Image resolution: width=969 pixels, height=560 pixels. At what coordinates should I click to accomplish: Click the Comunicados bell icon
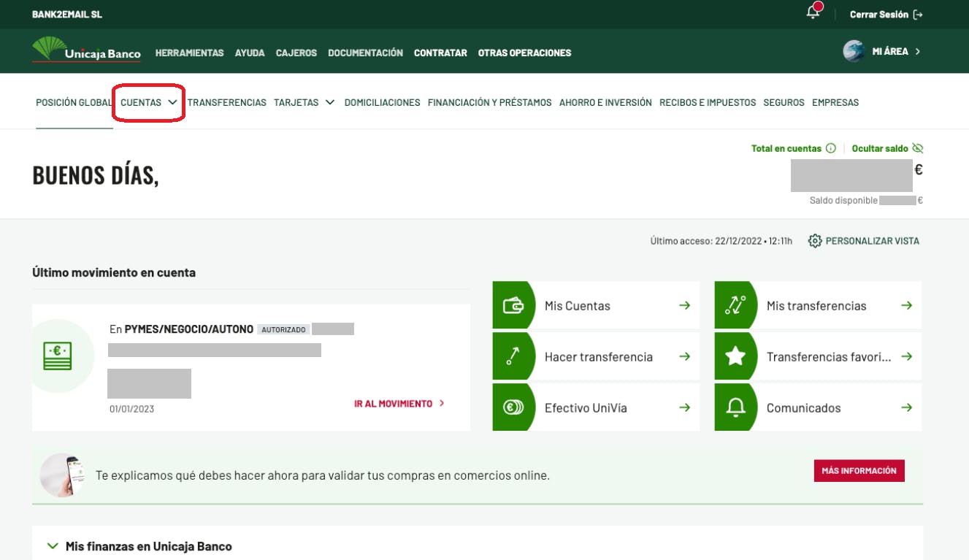click(x=735, y=408)
